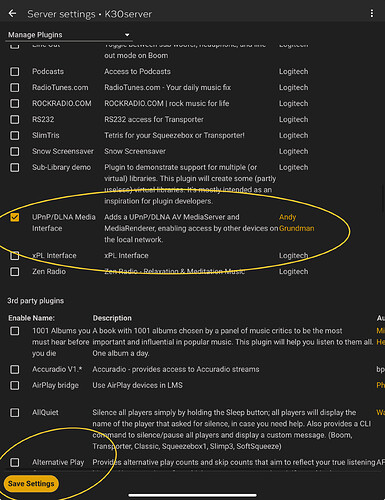Tick the Zen Radio plugin checkbox
This screenshot has width=385, height=500.
[x=15, y=272]
